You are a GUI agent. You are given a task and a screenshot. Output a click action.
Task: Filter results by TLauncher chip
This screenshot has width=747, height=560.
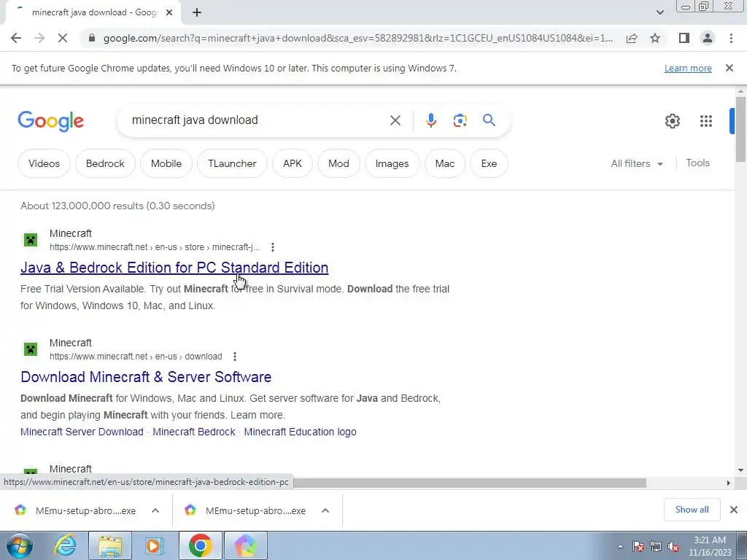click(x=232, y=163)
